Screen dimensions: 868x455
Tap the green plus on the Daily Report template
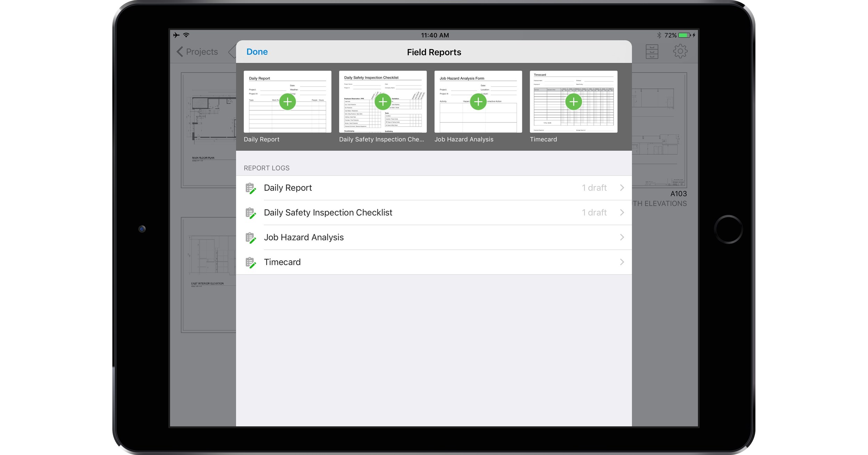[x=288, y=101]
